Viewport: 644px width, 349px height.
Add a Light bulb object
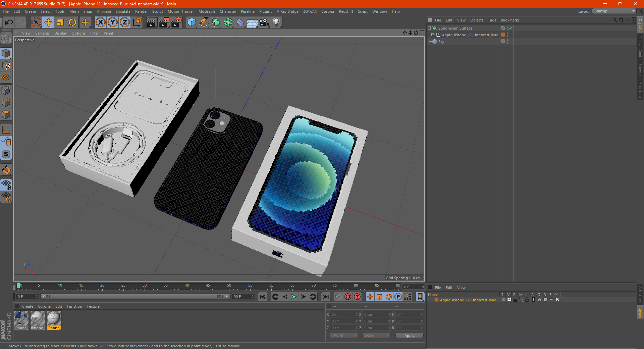[276, 22]
